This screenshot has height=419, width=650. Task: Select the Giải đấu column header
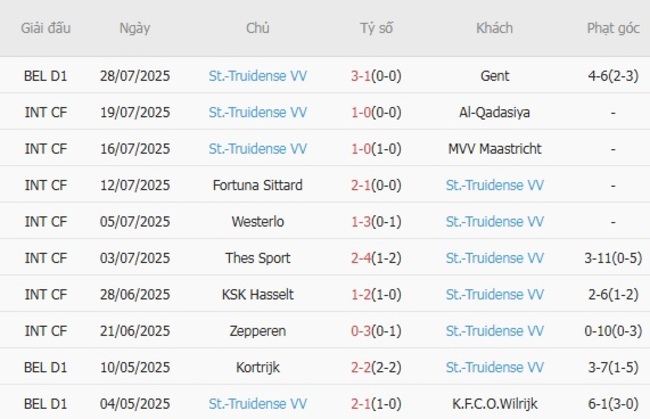[x=46, y=28]
